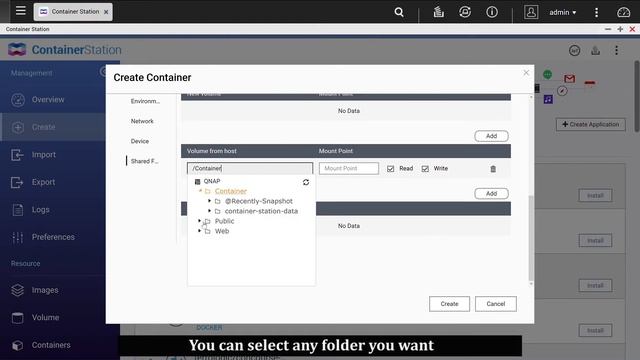The image size is (640, 360).
Task: Expand the Public folder arrow
Action: [x=200, y=220]
